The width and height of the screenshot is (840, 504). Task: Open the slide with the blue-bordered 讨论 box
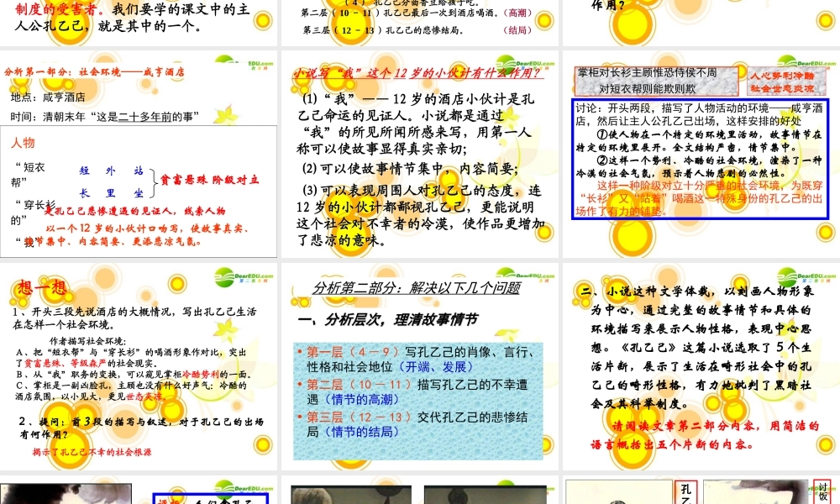[x=701, y=155]
